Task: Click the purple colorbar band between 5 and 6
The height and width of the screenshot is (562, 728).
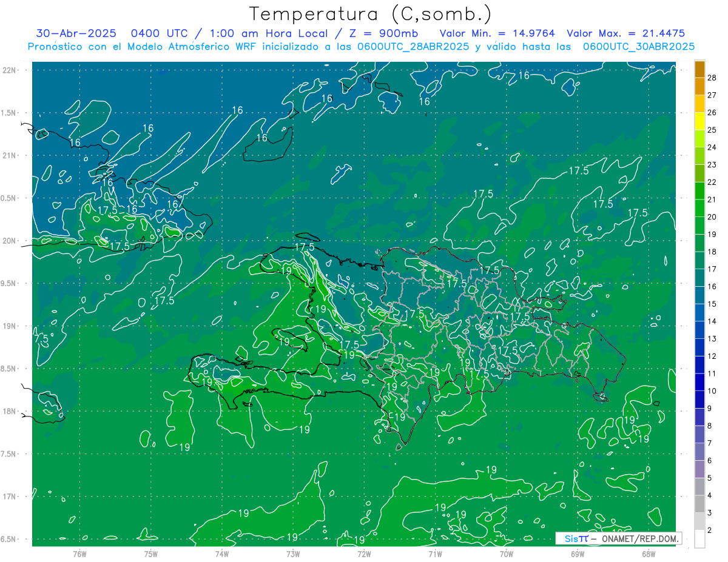Action: pos(699,469)
